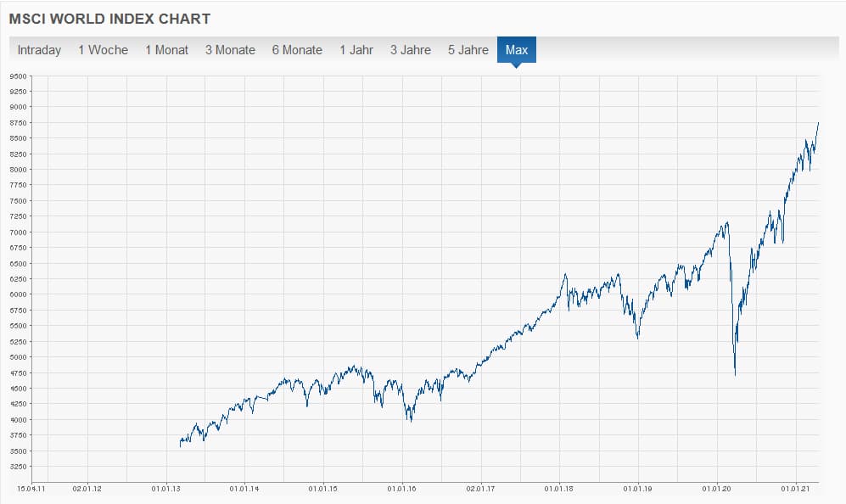Select the 5 Jahre tab
Viewport: 846px width, 504px height.
click(x=468, y=50)
